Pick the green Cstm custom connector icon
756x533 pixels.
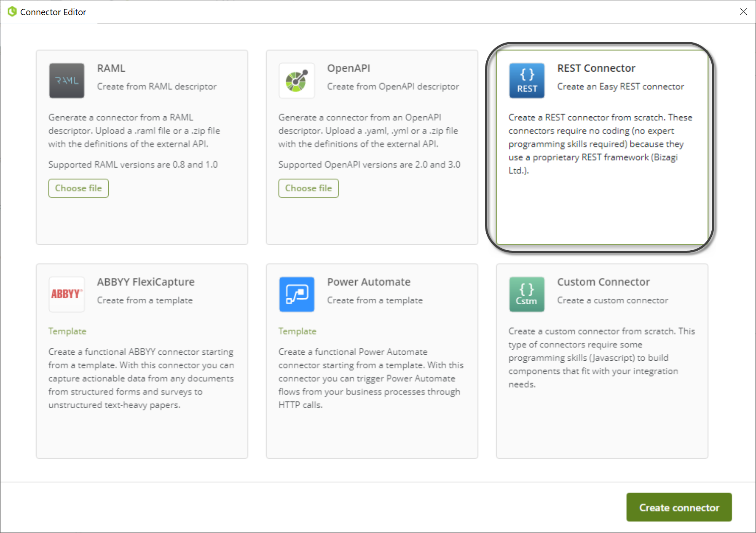tap(527, 294)
